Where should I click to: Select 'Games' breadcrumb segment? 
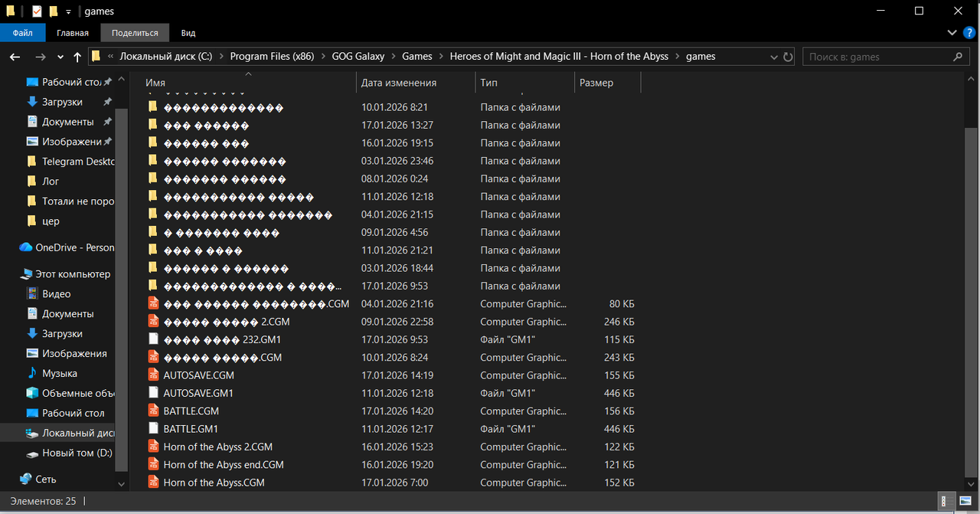tap(416, 56)
